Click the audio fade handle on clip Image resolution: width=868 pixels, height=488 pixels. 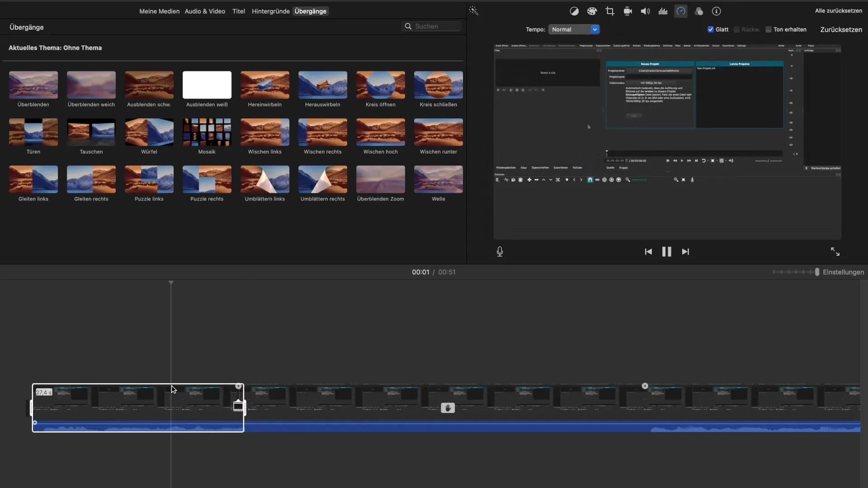(x=35, y=422)
